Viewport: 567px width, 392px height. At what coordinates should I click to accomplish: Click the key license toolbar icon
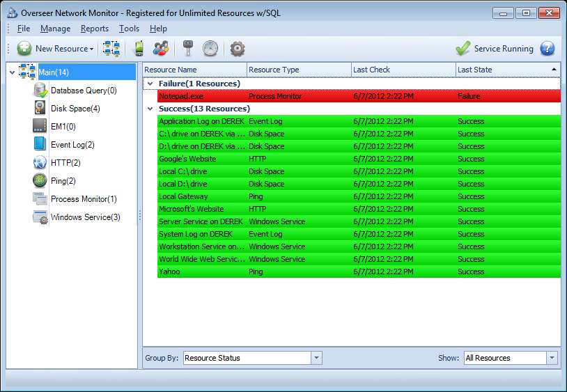[x=187, y=49]
